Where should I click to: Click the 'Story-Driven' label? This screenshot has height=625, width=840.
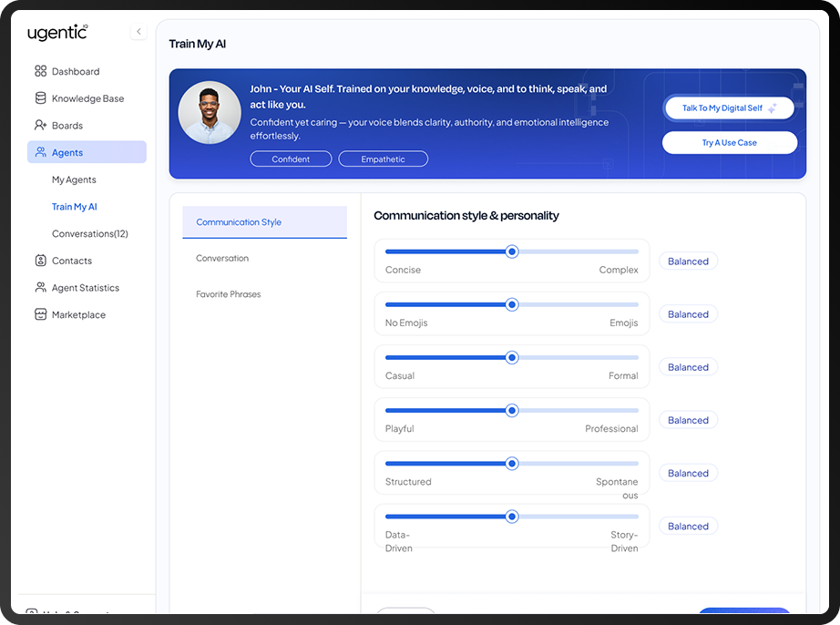tap(624, 541)
